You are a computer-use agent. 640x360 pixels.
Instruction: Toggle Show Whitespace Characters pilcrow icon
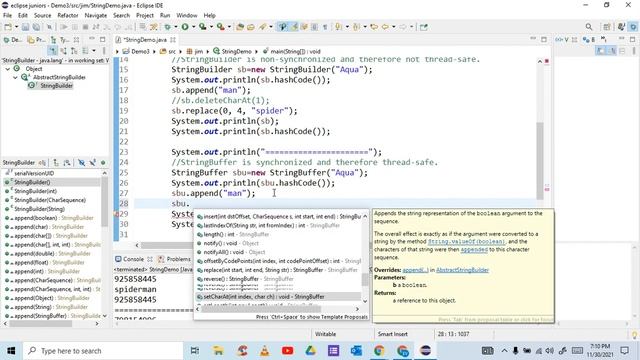click(x=325, y=27)
